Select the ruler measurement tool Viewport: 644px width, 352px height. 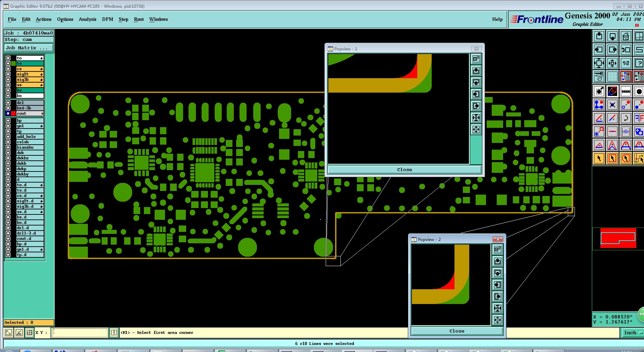pos(626,91)
